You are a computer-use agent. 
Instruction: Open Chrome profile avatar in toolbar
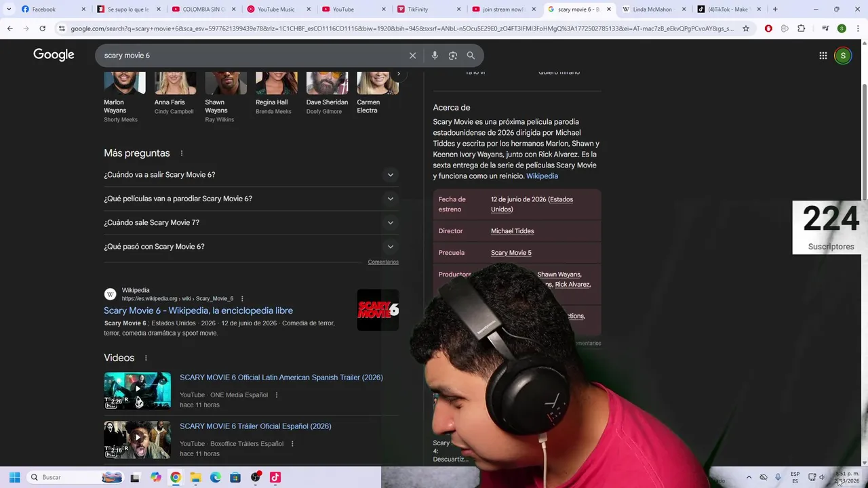(842, 28)
